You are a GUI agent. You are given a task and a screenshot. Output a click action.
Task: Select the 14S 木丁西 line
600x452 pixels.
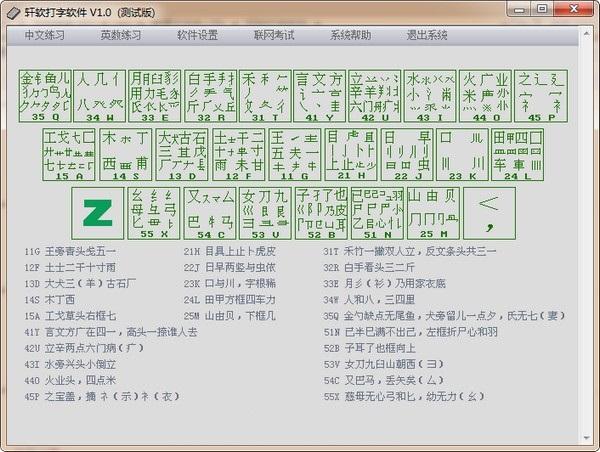(50, 300)
